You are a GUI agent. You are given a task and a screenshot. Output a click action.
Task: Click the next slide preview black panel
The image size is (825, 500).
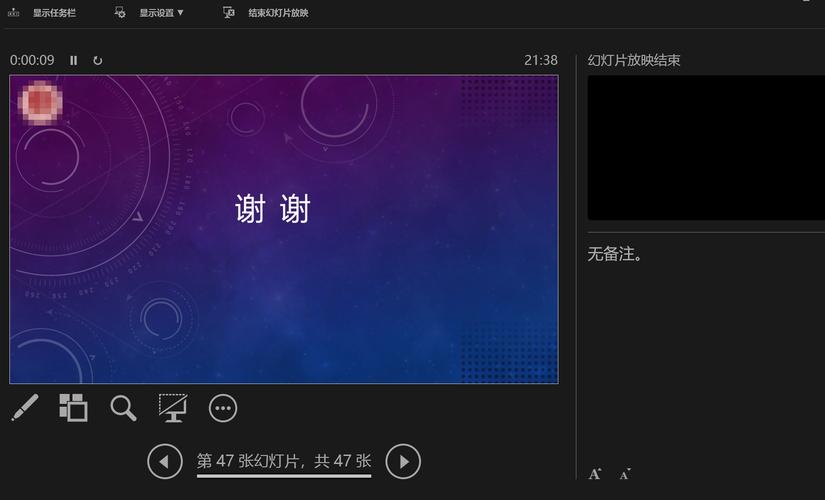706,147
